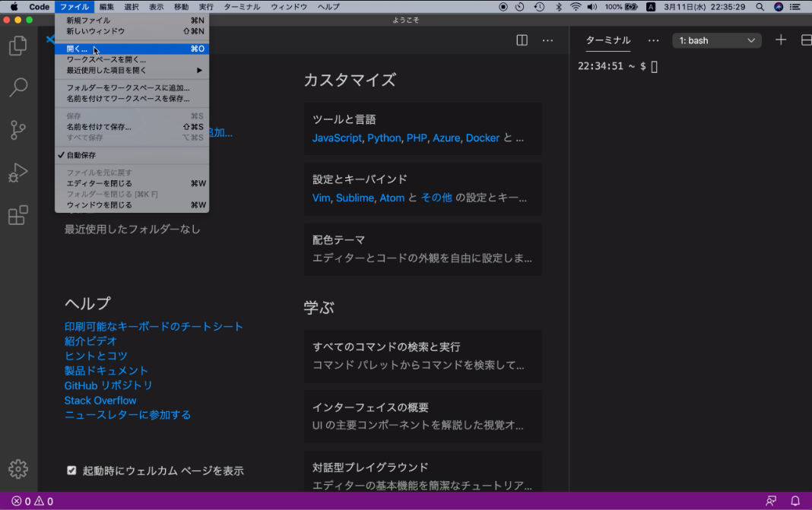The height and width of the screenshot is (510, 812).
Task: Choose 新しいウィンドウ menu item
Action: pyautogui.click(x=132, y=31)
